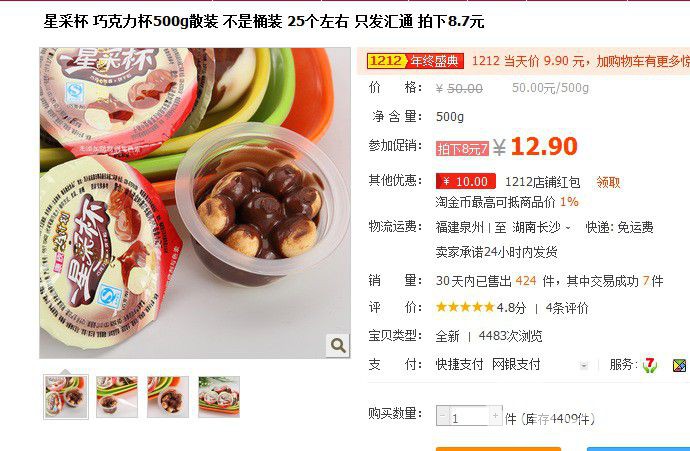The image size is (690, 451).
Task: Select the fourth product thumbnail
Action: (x=219, y=397)
